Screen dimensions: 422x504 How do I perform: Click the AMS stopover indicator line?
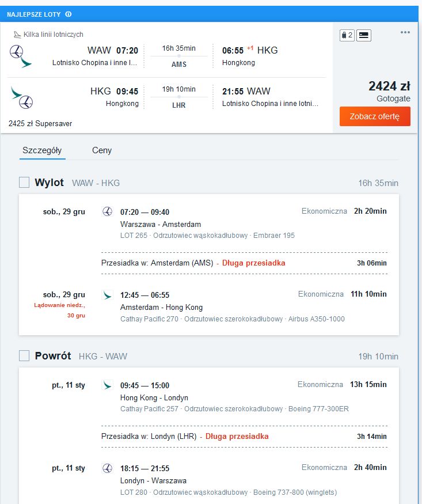pyautogui.click(x=179, y=56)
